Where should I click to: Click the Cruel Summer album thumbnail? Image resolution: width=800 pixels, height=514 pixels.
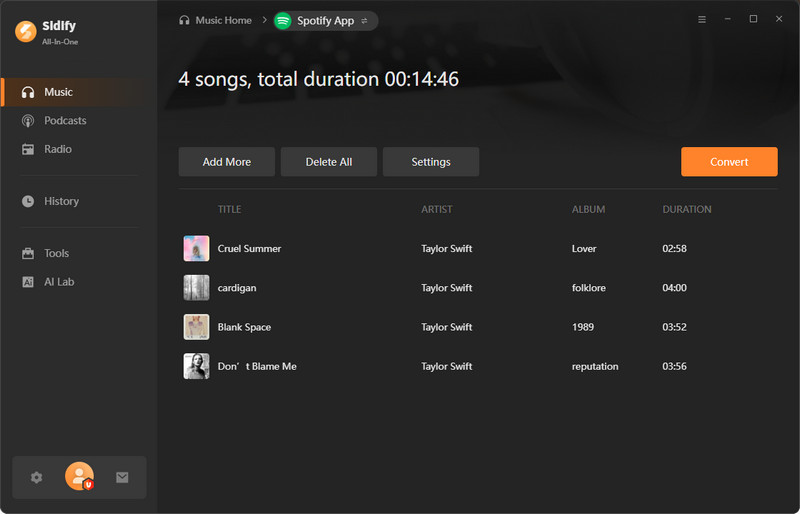pos(196,249)
